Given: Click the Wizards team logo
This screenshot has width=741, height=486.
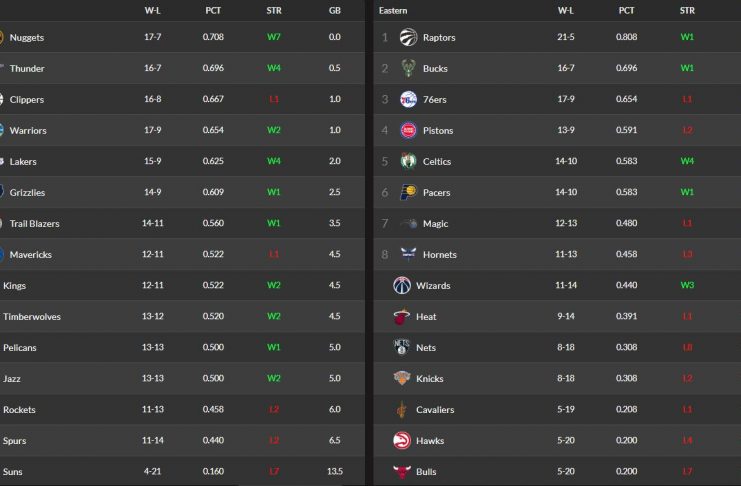Looking at the screenshot, I should click(x=402, y=286).
